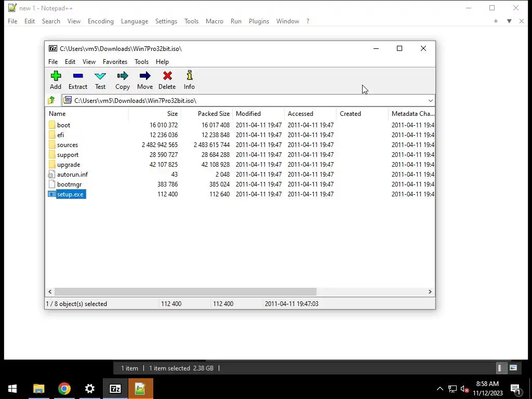The width and height of the screenshot is (532, 399).
Task: Select the upgrade folder icon
Action: (x=51, y=164)
